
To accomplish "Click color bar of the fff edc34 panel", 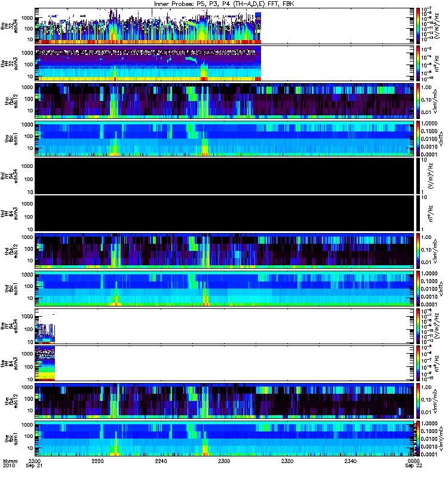I will click(x=418, y=326).
